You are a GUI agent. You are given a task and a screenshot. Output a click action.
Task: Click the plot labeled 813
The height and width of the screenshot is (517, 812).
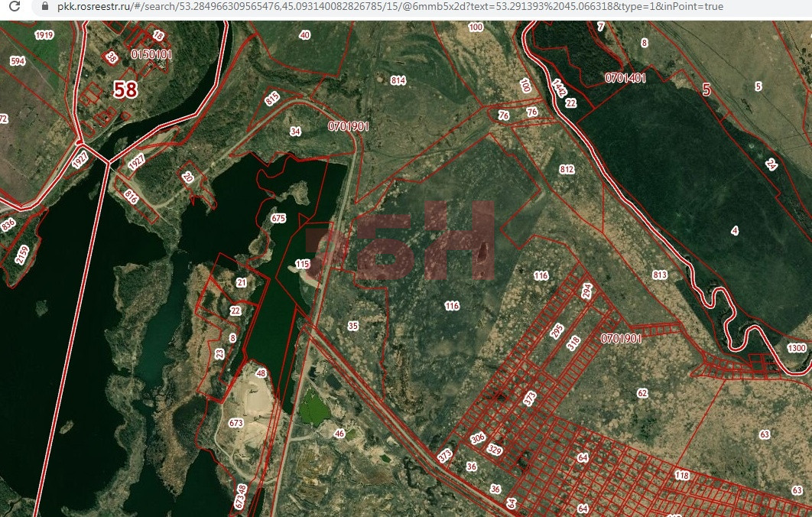(661, 275)
